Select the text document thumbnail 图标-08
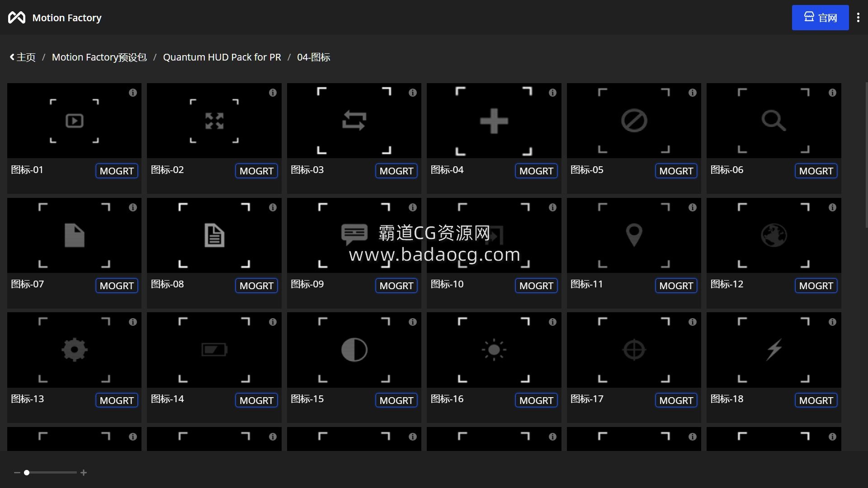 214,235
